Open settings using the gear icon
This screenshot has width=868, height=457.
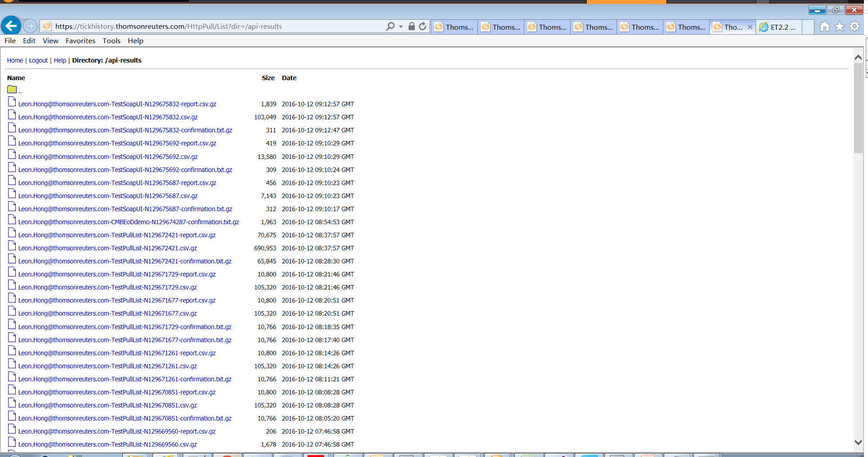tap(854, 26)
